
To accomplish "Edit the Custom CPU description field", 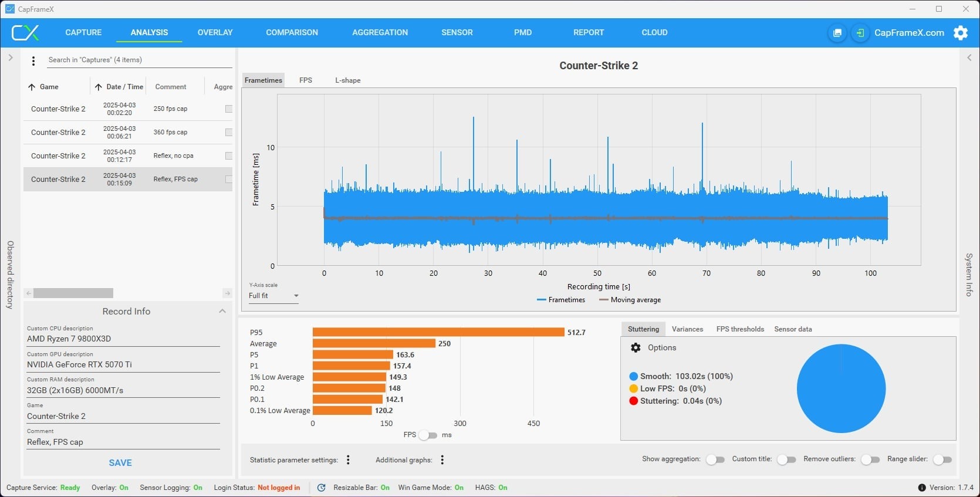I will [123, 339].
